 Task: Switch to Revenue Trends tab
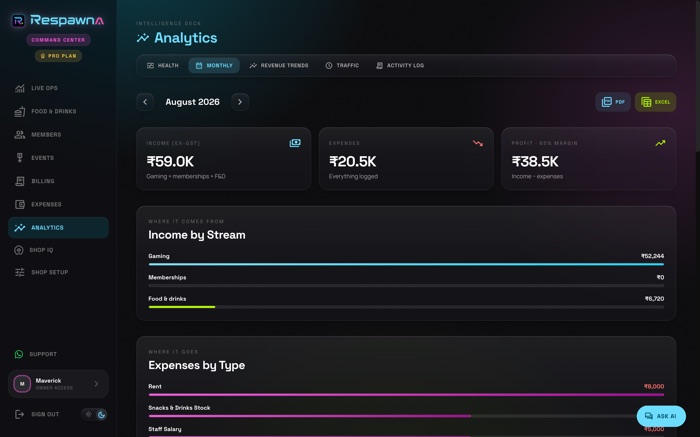279,66
